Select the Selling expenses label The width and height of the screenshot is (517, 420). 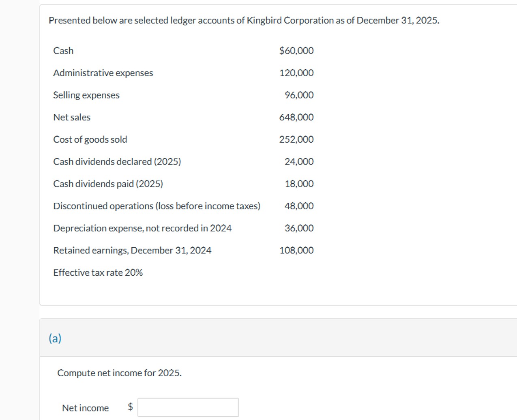(86, 95)
